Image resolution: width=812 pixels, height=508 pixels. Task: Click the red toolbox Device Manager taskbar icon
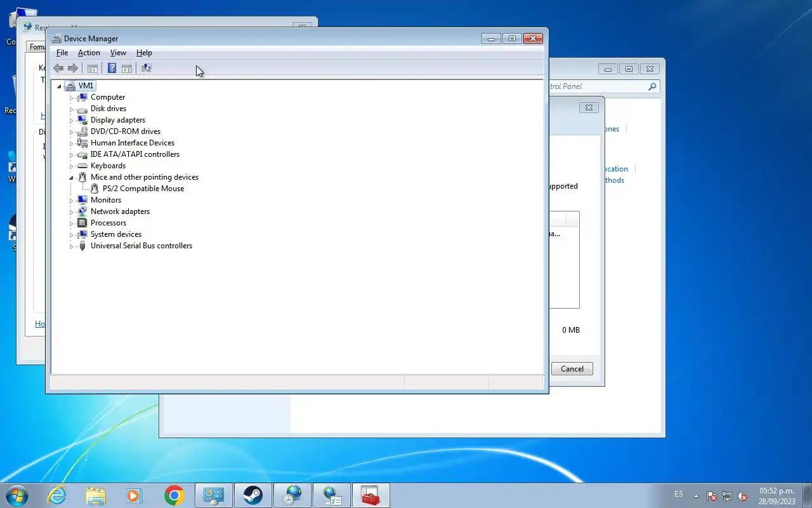tap(370, 495)
